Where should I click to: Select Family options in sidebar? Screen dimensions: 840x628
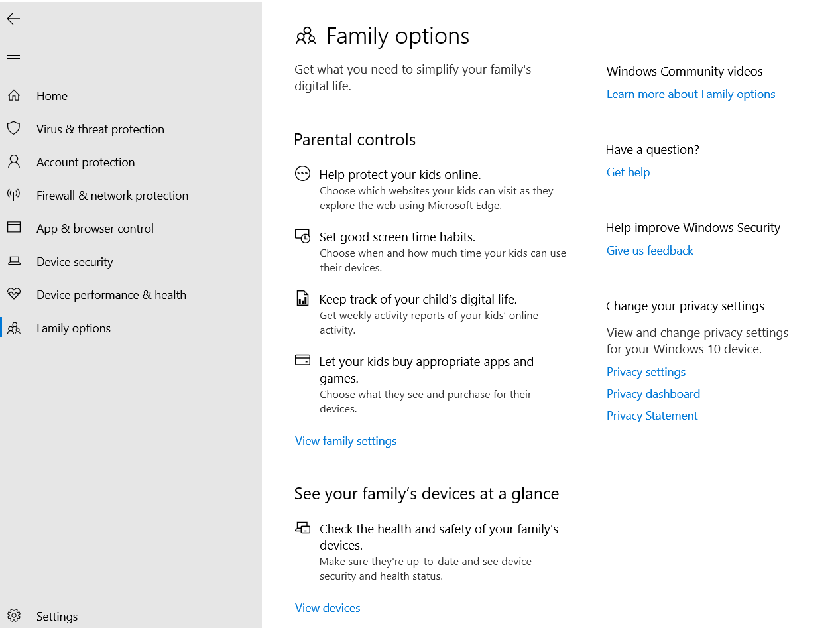(73, 328)
